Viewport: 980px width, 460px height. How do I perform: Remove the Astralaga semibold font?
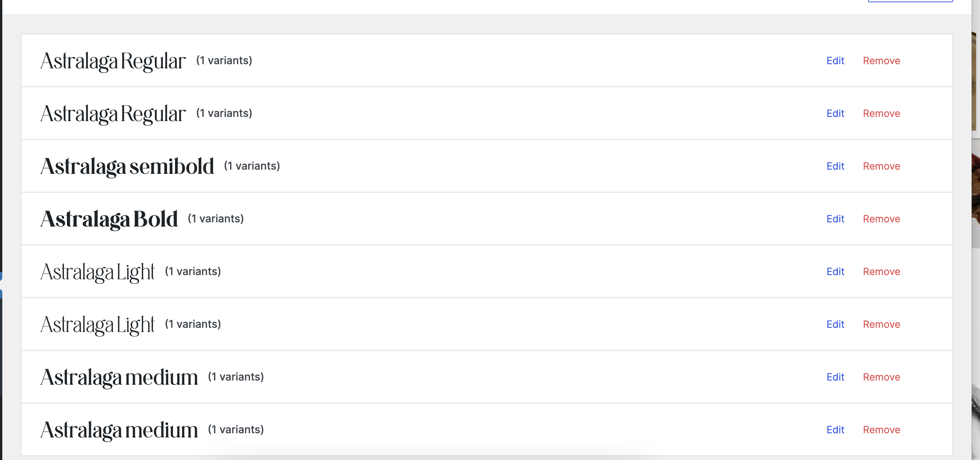pos(881,166)
